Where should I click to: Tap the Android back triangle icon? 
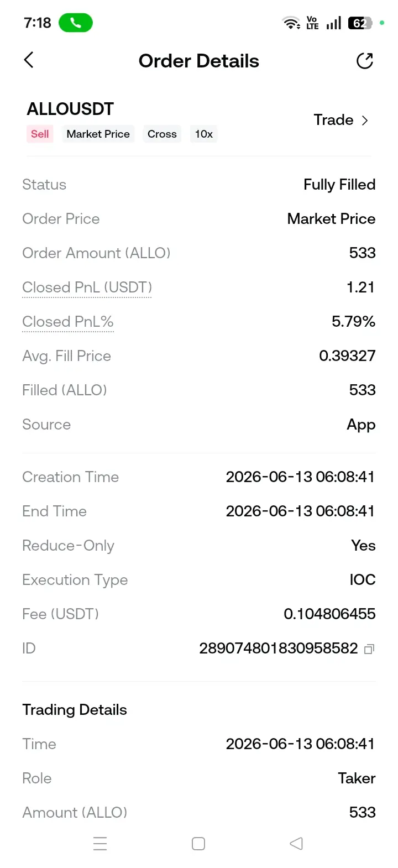pyautogui.click(x=296, y=844)
